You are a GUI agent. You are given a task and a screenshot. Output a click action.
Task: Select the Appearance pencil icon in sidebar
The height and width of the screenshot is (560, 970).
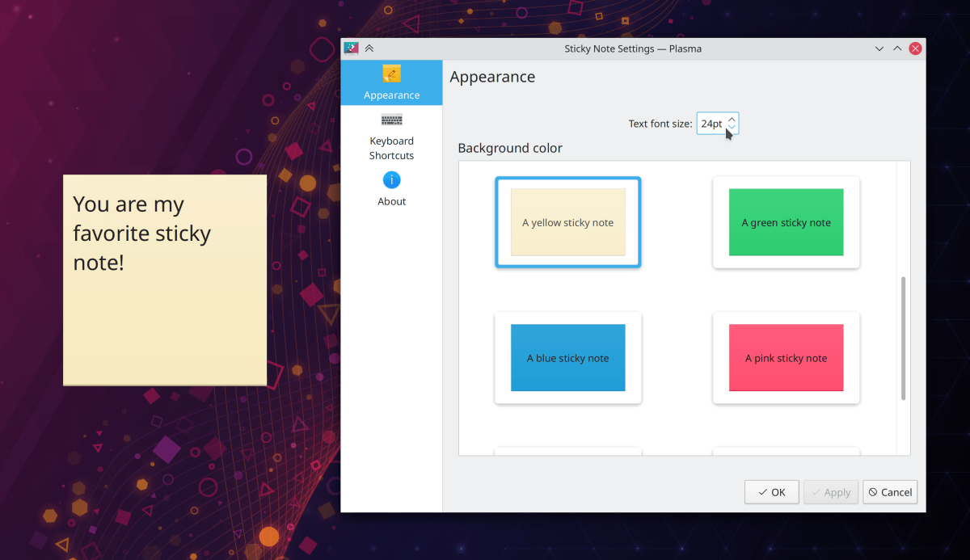point(391,74)
